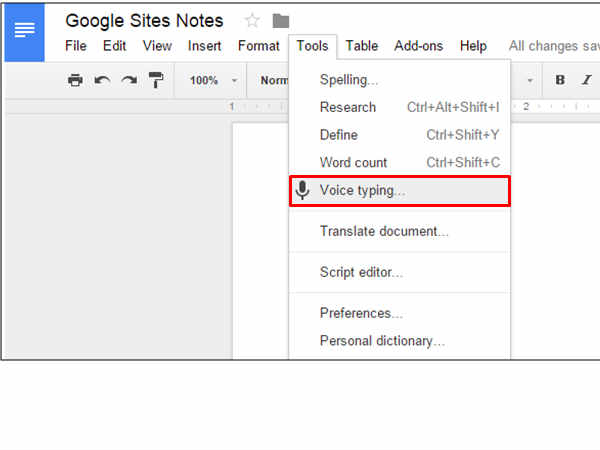Open Personal dictionary entry

(x=399, y=341)
